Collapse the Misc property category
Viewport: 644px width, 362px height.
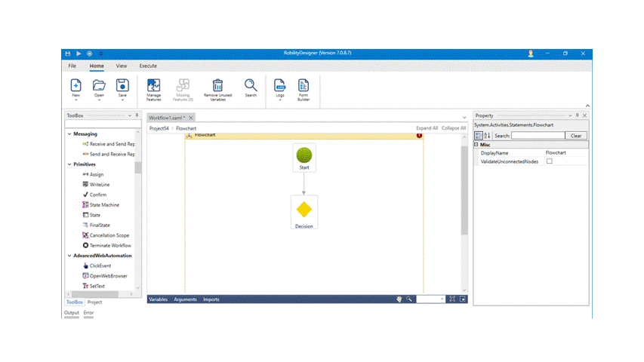tap(476, 144)
